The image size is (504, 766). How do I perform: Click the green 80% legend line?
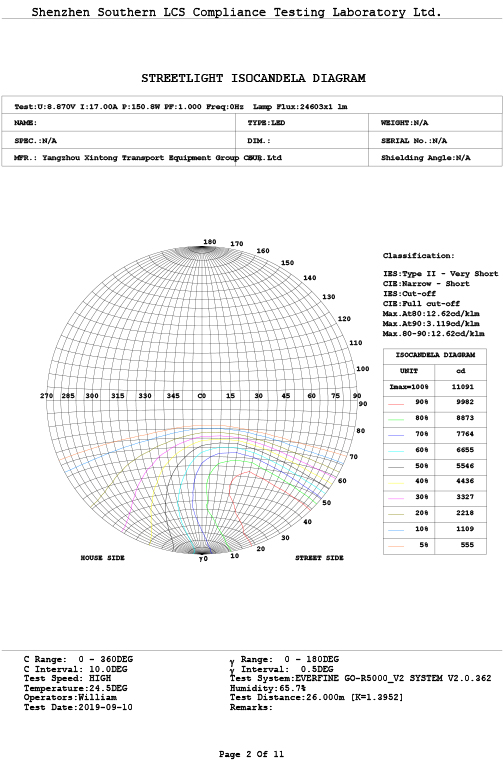point(396,420)
